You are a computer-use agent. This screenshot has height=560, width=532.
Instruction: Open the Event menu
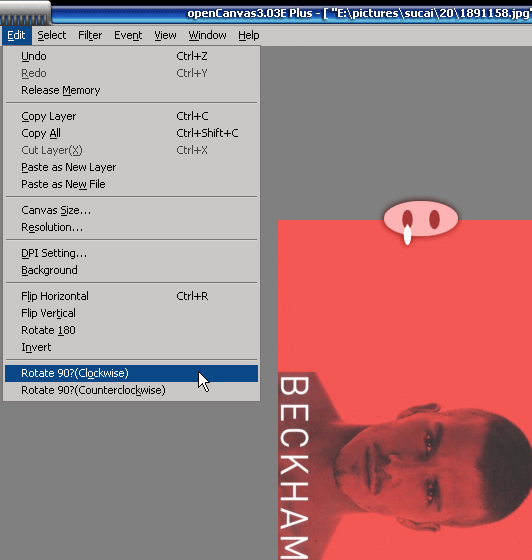pyautogui.click(x=128, y=35)
